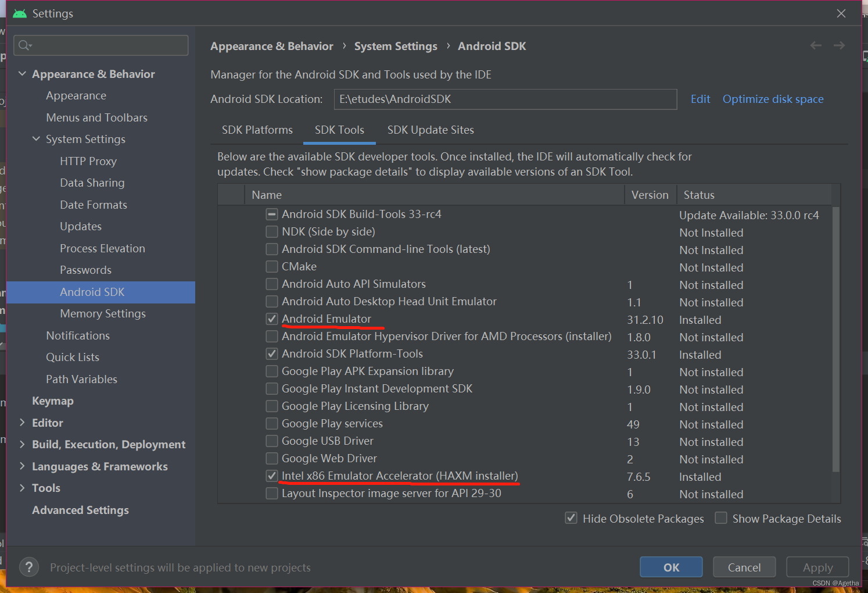The width and height of the screenshot is (868, 593).
Task: Select 'Update Available: 33.0.0 rc4' status text
Action: [749, 215]
